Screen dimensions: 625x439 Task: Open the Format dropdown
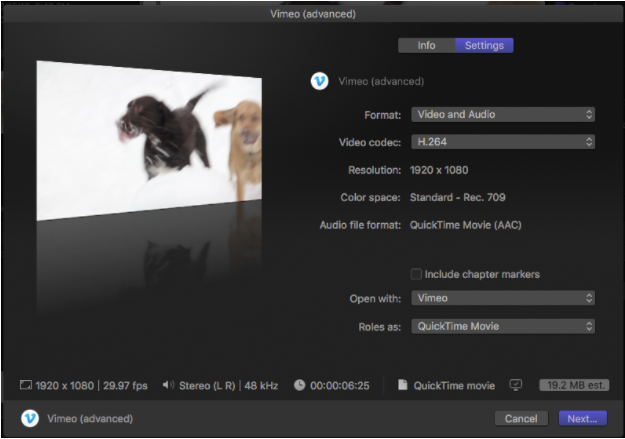pos(502,114)
